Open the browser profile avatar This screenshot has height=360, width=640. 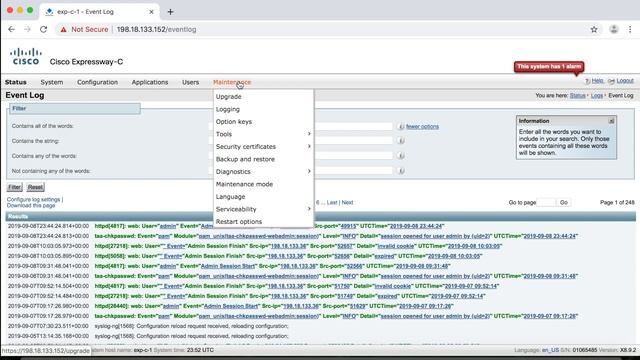[x=613, y=29]
